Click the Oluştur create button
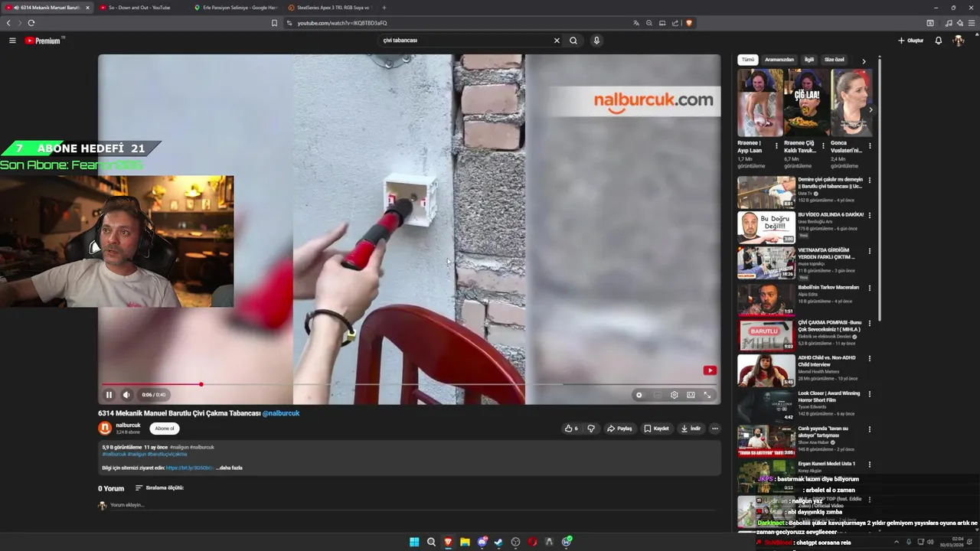980x551 pixels. [911, 41]
